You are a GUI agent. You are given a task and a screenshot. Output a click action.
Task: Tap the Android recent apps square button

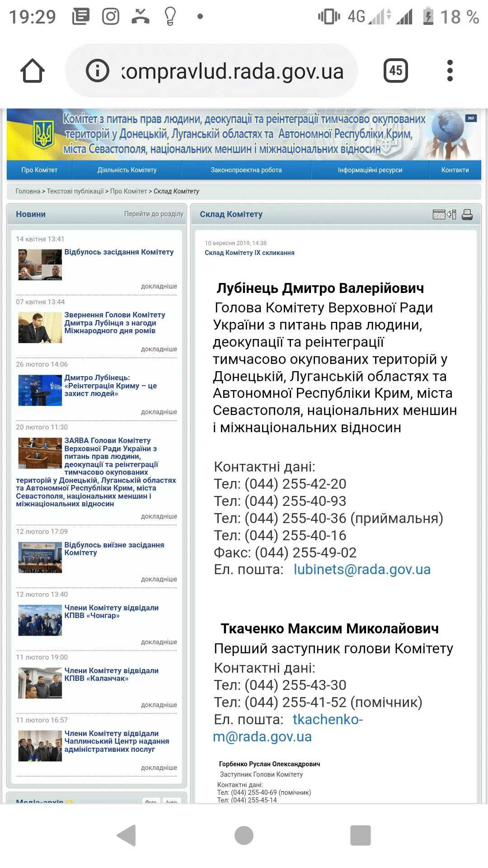coord(360,835)
